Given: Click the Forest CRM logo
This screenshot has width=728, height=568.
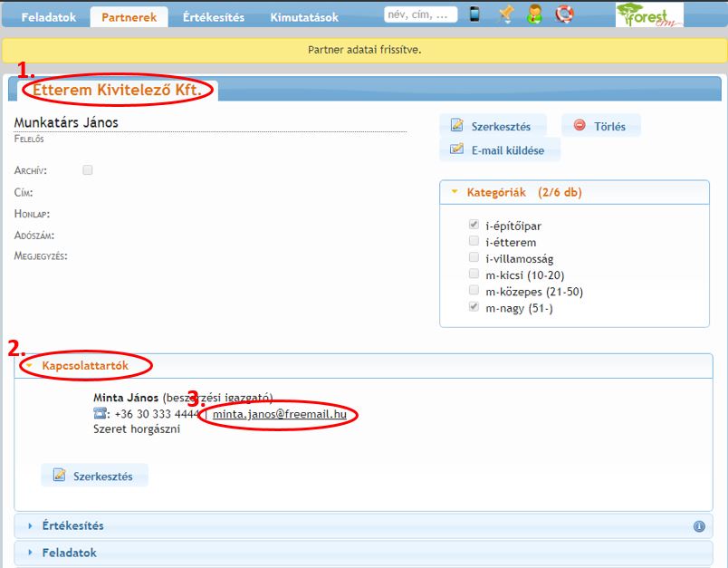Looking at the screenshot, I should pyautogui.click(x=649, y=14).
